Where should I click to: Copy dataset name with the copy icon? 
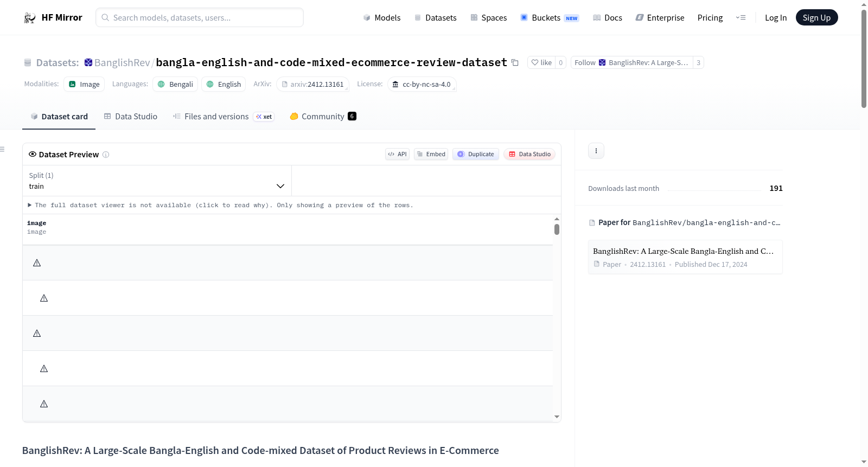point(515,63)
